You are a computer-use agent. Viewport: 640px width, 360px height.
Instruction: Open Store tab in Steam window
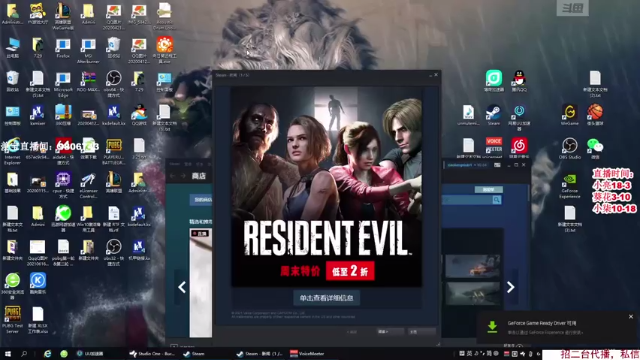199,176
